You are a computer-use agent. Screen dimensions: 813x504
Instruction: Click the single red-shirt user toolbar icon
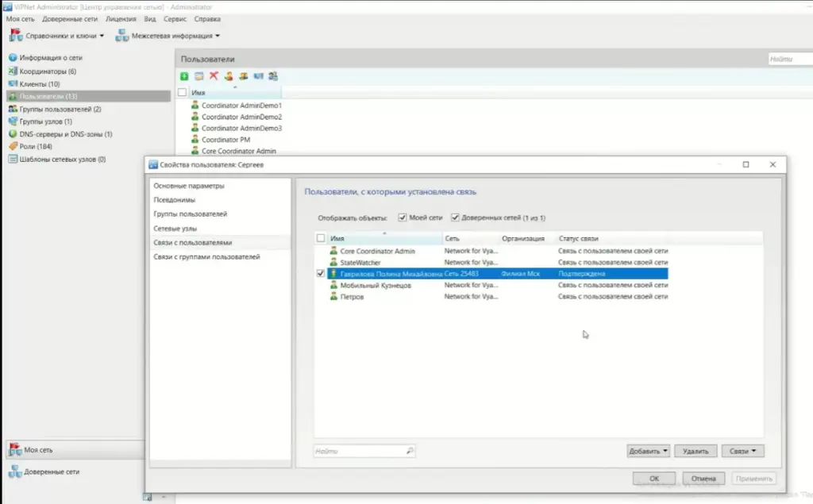click(229, 76)
